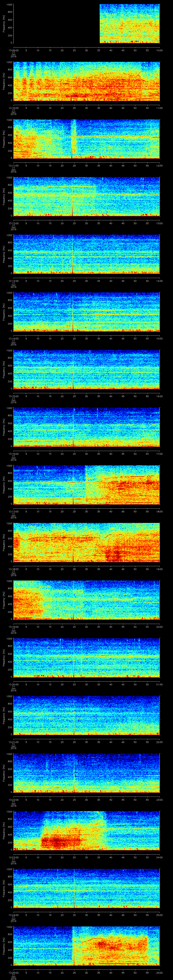Click the spectrogram panel starting at 13:19:00
The height and width of the screenshot is (980, 173).
[87, 600]
